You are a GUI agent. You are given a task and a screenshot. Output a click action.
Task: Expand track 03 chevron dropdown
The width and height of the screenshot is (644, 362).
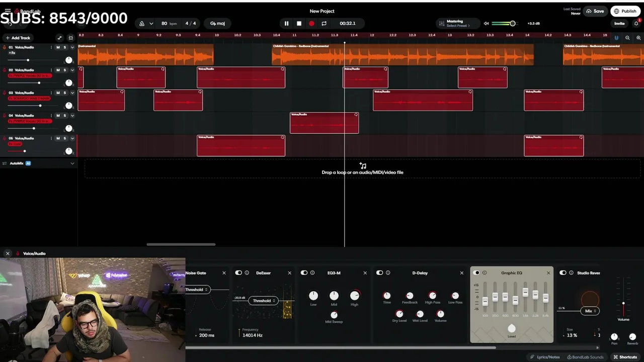coord(72,93)
